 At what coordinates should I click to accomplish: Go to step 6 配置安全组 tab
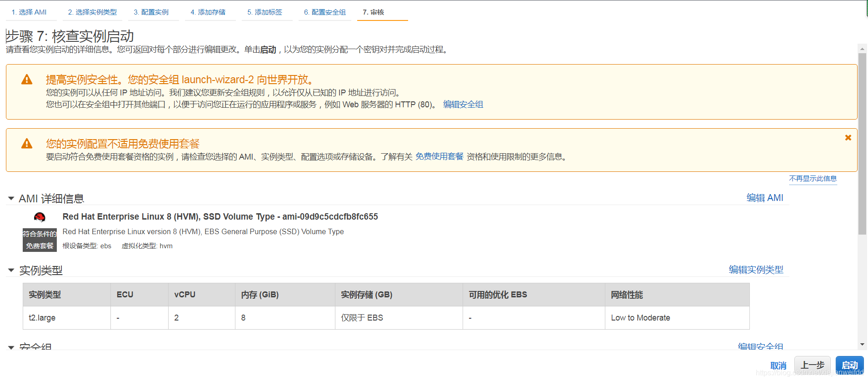(324, 12)
